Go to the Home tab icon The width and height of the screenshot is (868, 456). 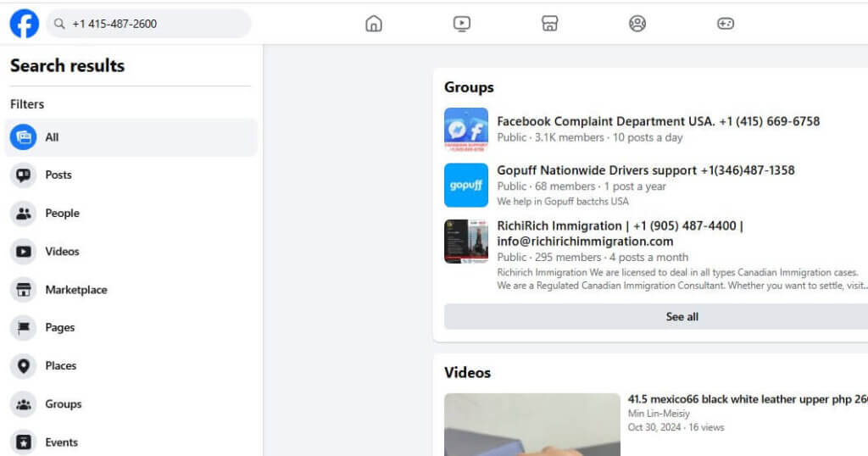pyautogui.click(x=374, y=24)
